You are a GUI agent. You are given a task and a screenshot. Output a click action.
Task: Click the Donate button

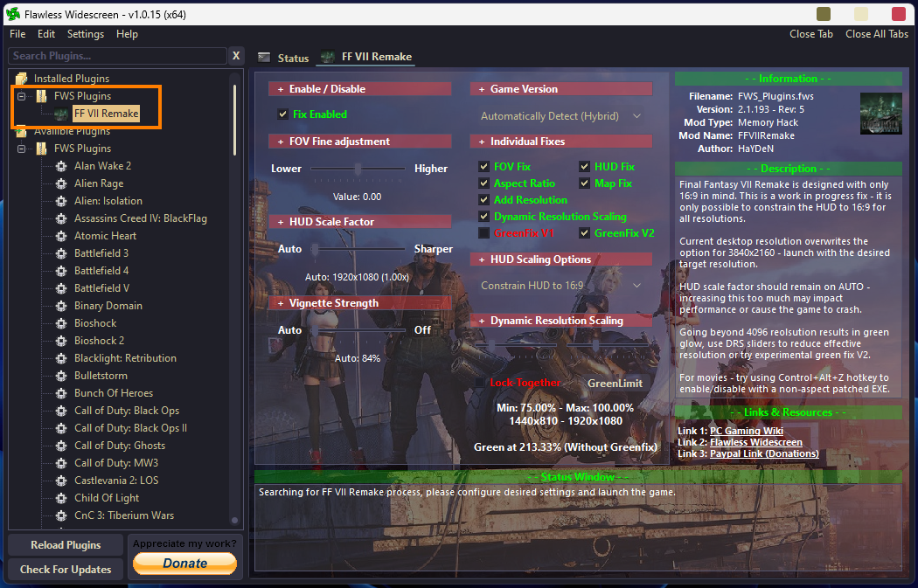[185, 564]
